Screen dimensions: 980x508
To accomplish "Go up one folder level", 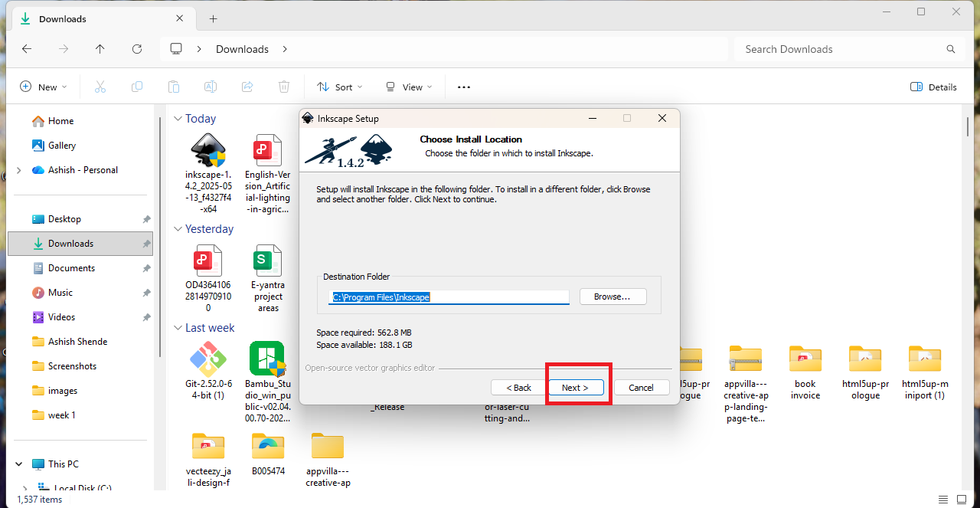I will [100, 49].
